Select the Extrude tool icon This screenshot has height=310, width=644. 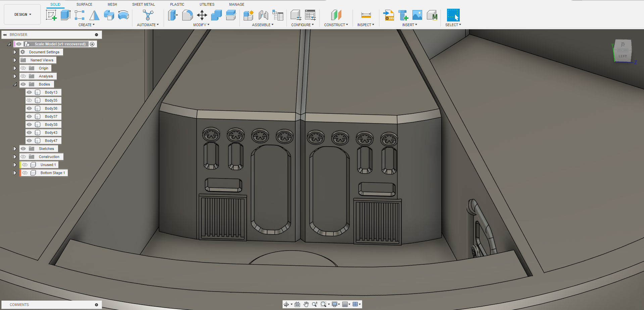[65, 15]
